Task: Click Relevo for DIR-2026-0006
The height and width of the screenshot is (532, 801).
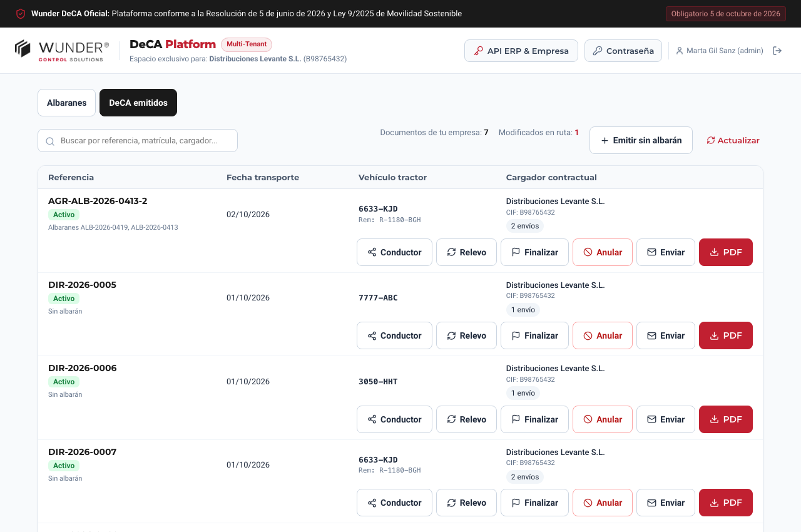Action: tap(466, 419)
